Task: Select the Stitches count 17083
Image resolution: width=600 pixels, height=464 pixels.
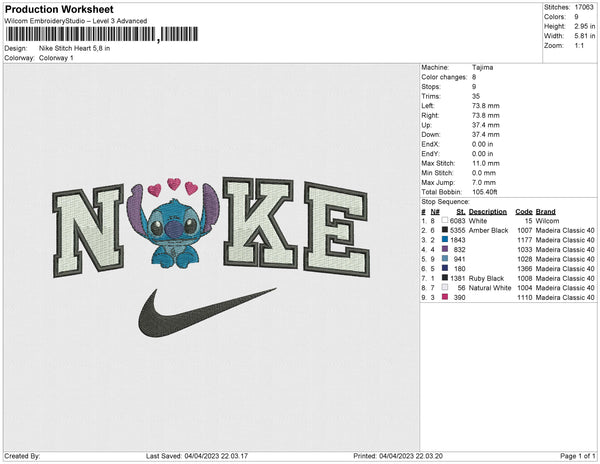Action: click(x=584, y=7)
